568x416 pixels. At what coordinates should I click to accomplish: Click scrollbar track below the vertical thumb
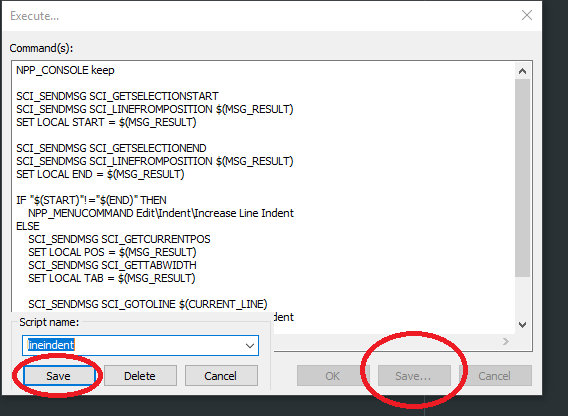tap(522, 296)
